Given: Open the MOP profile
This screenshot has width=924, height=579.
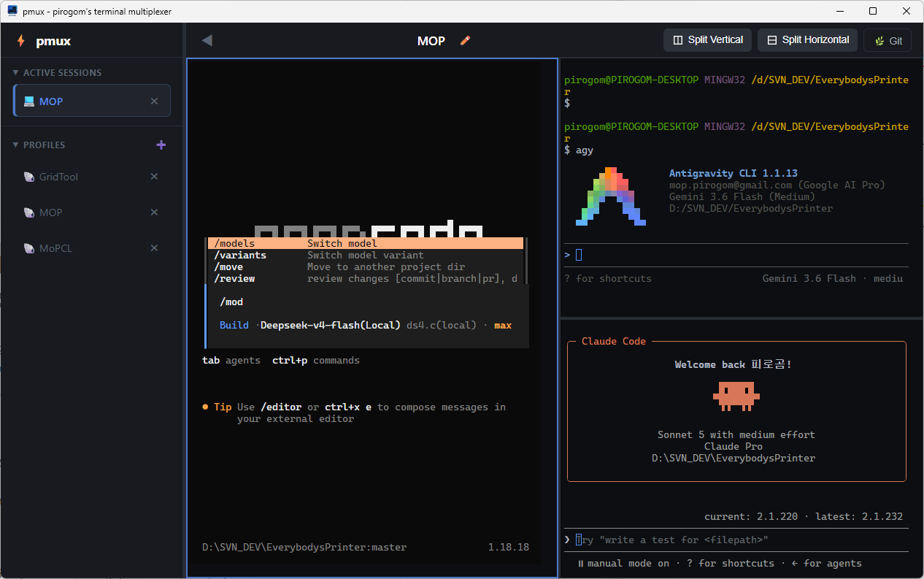Looking at the screenshot, I should click(92, 212).
